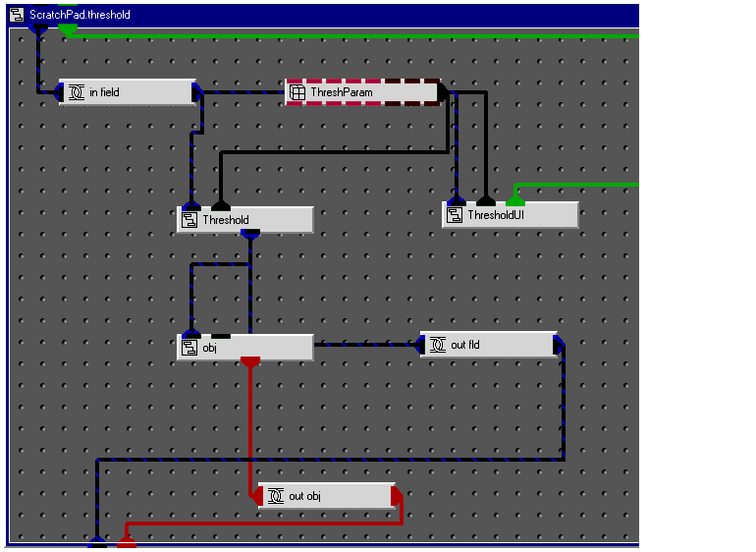Screen dimensions: 756x552
Task: Click the Threshold module icon
Action: click(190, 221)
